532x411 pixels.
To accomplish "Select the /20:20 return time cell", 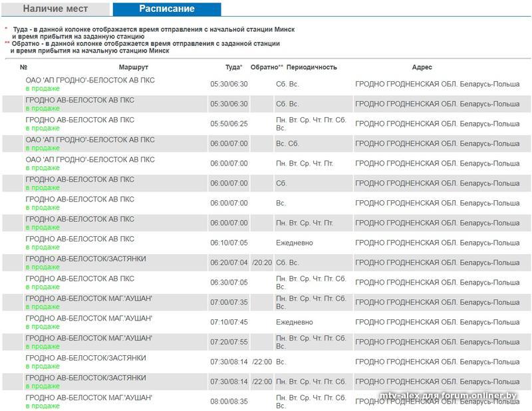I will coord(262,263).
